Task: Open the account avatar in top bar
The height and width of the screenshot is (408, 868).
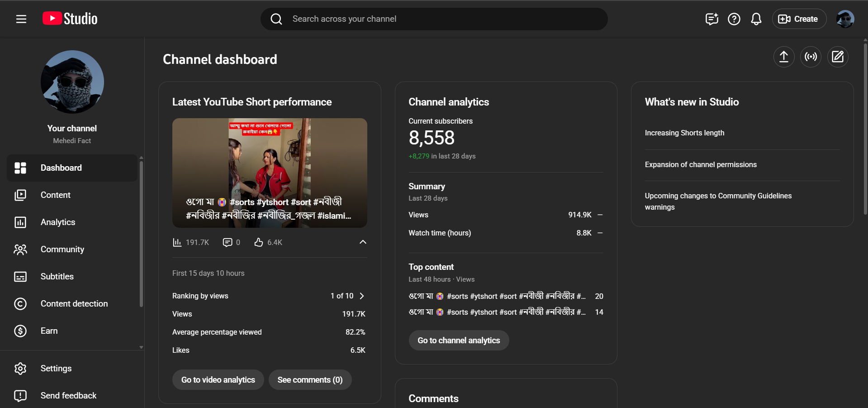Action: 844,19
